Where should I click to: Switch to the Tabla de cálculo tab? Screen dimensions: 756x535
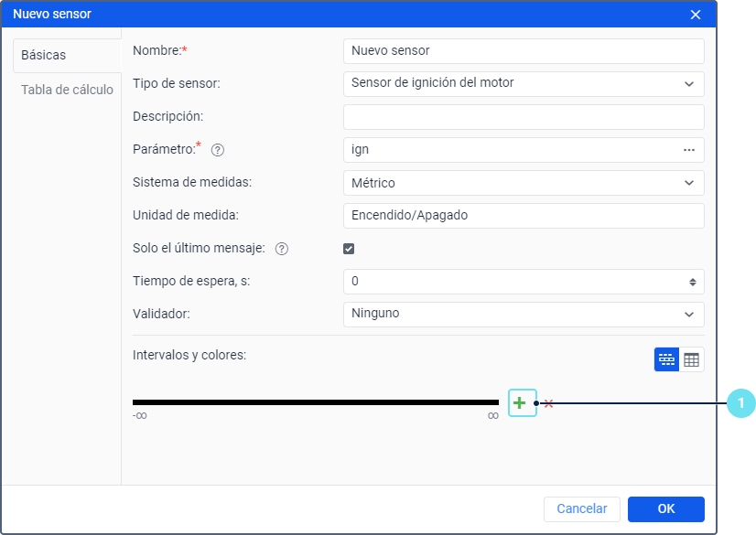[67, 90]
